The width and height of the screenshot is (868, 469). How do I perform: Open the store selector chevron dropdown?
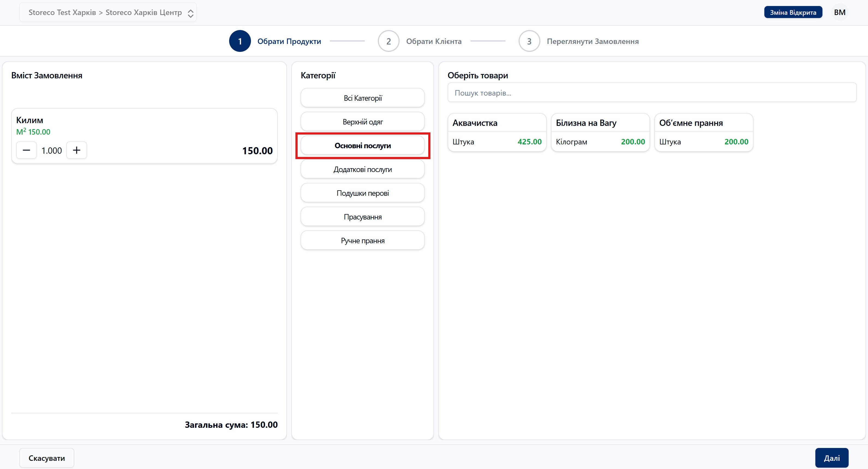(x=190, y=13)
